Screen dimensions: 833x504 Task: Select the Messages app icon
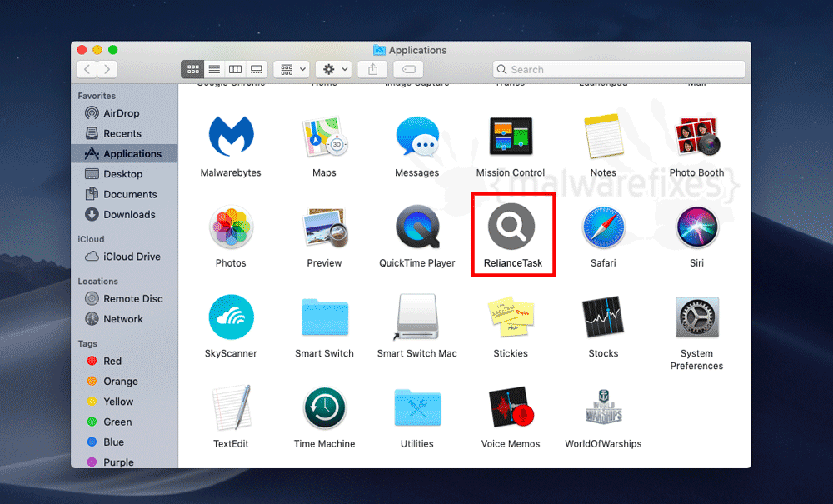(x=417, y=137)
